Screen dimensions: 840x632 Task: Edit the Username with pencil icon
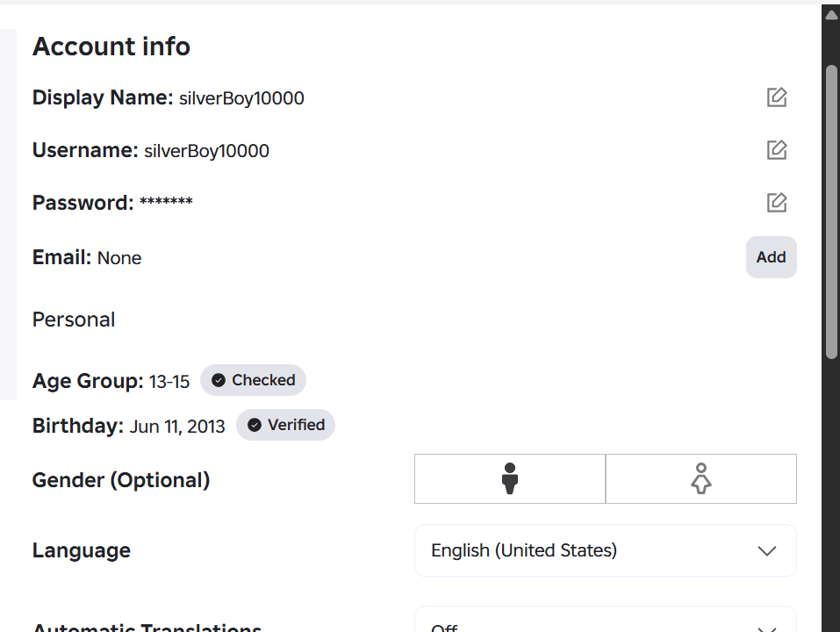pyautogui.click(x=776, y=150)
